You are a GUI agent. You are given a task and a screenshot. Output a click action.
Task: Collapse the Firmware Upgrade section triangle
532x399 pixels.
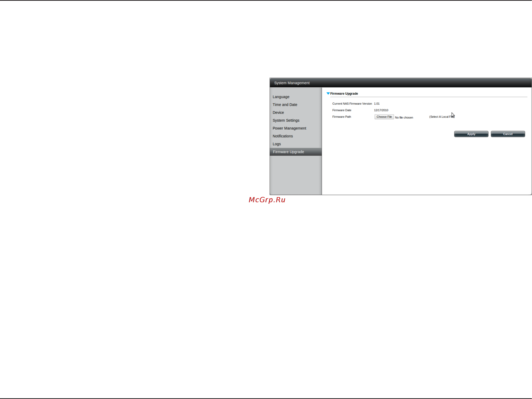coord(328,94)
